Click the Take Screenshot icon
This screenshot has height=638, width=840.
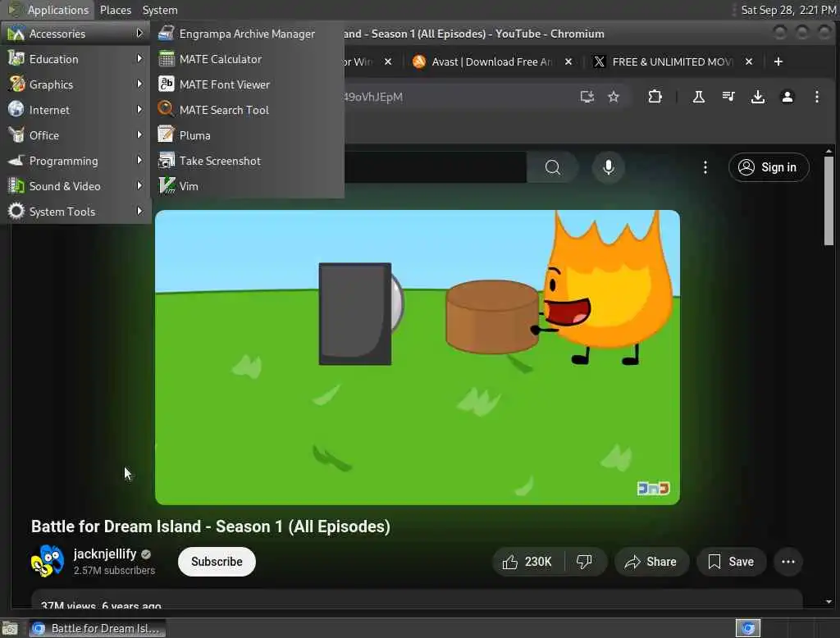[x=166, y=160]
